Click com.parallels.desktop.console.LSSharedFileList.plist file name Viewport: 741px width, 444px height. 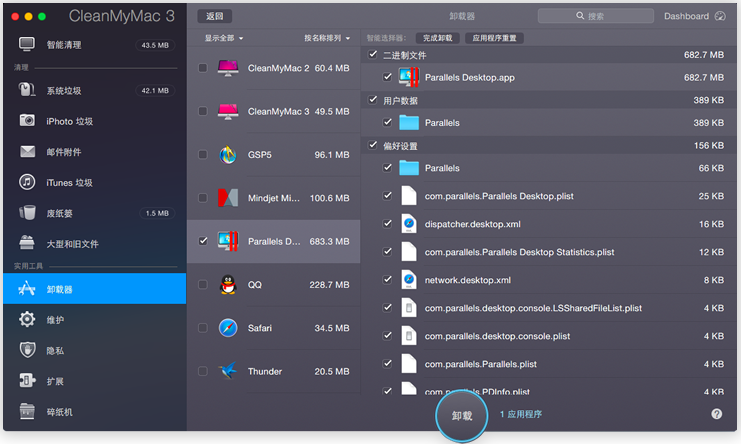[533, 308]
